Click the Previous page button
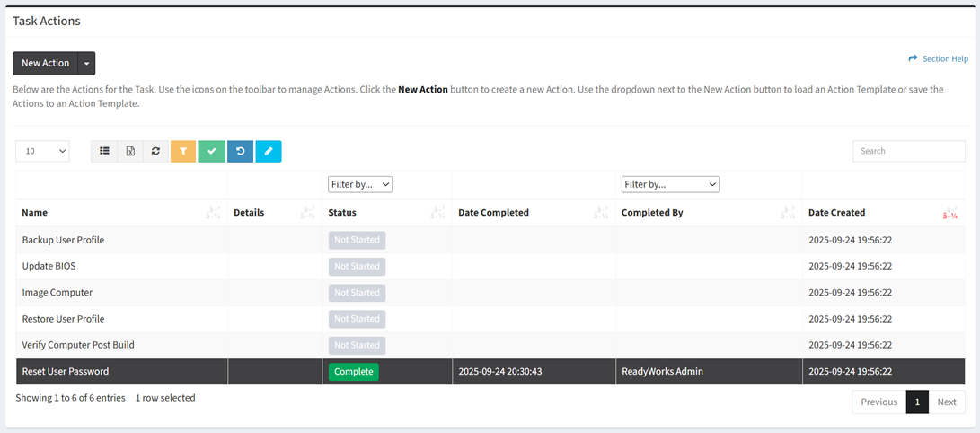This screenshot has height=433, width=980. [x=878, y=402]
